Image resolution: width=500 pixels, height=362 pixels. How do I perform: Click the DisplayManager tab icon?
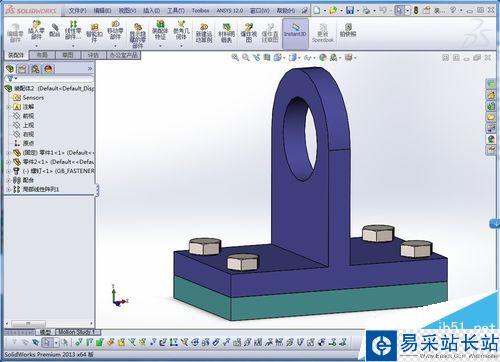pyautogui.click(x=48, y=69)
